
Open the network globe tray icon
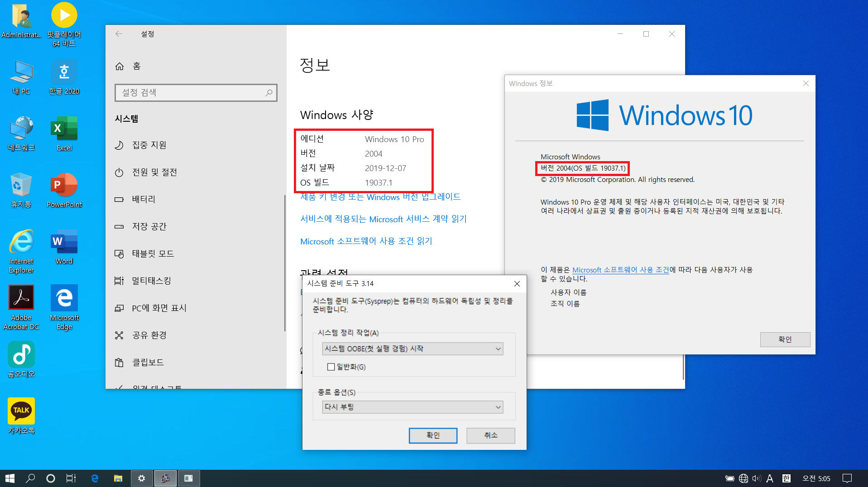click(743, 478)
